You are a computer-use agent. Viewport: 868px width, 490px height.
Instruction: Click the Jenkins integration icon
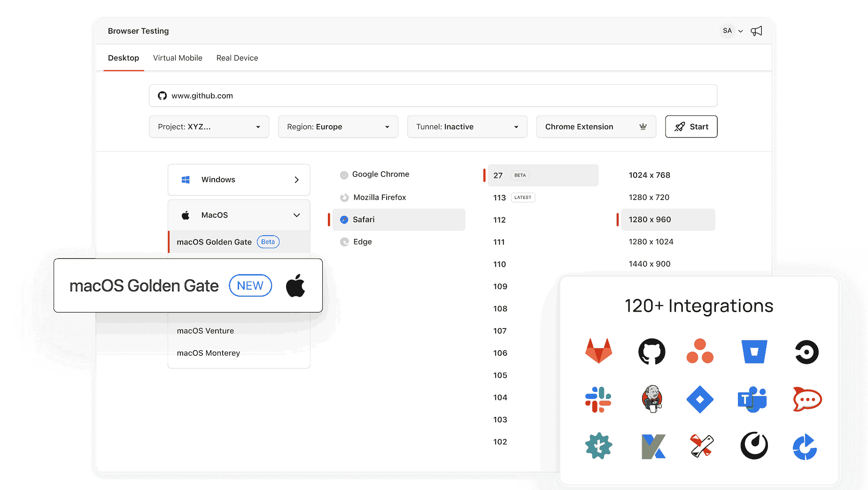[652, 399]
